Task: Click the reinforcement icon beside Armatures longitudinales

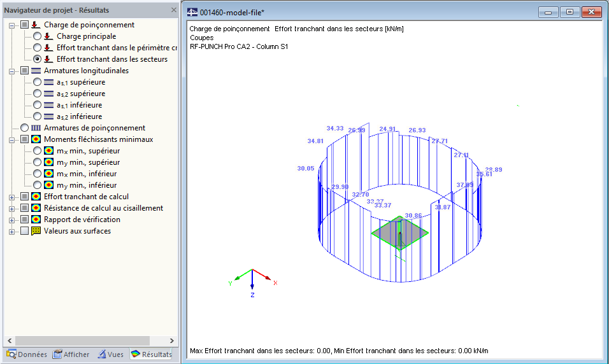Action: [36, 71]
